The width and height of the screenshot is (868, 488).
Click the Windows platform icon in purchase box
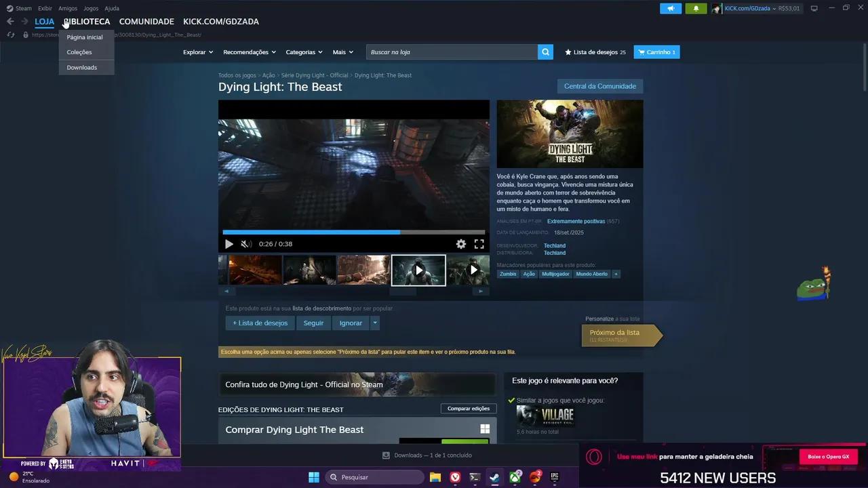[x=485, y=429]
